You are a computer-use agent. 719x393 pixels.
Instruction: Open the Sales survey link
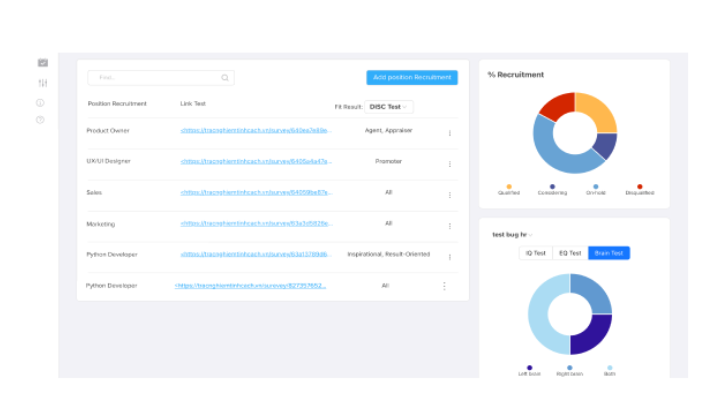256,192
